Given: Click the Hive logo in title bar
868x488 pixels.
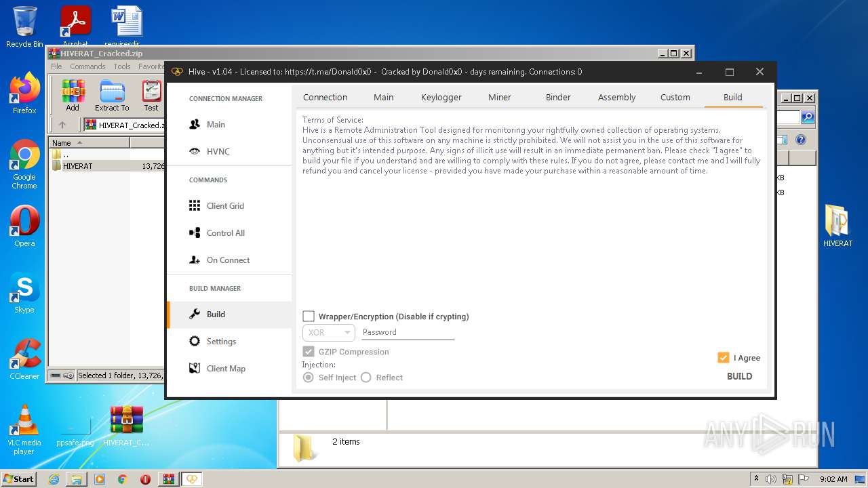Looking at the screenshot, I should point(177,72).
